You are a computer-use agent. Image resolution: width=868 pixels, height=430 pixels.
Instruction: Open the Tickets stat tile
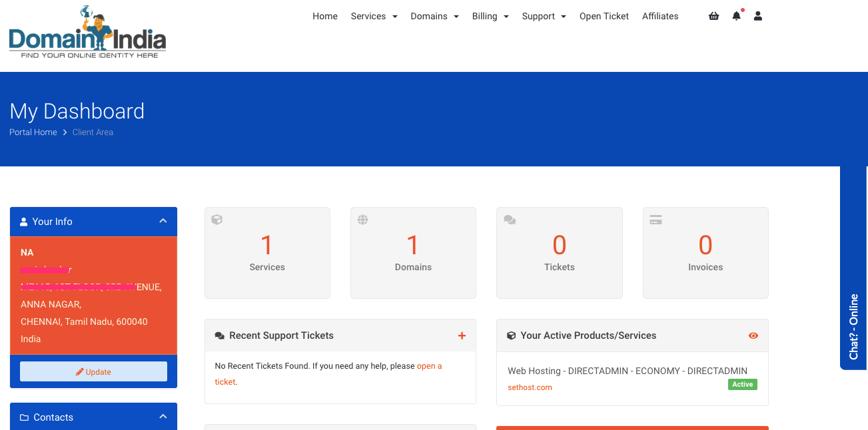[559, 253]
